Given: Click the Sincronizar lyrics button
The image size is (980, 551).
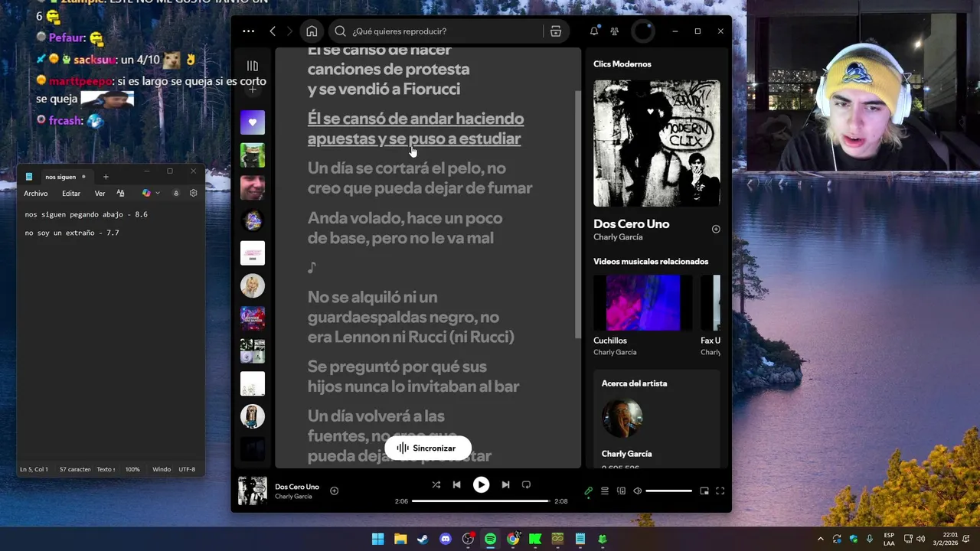Looking at the screenshot, I should click(x=427, y=448).
